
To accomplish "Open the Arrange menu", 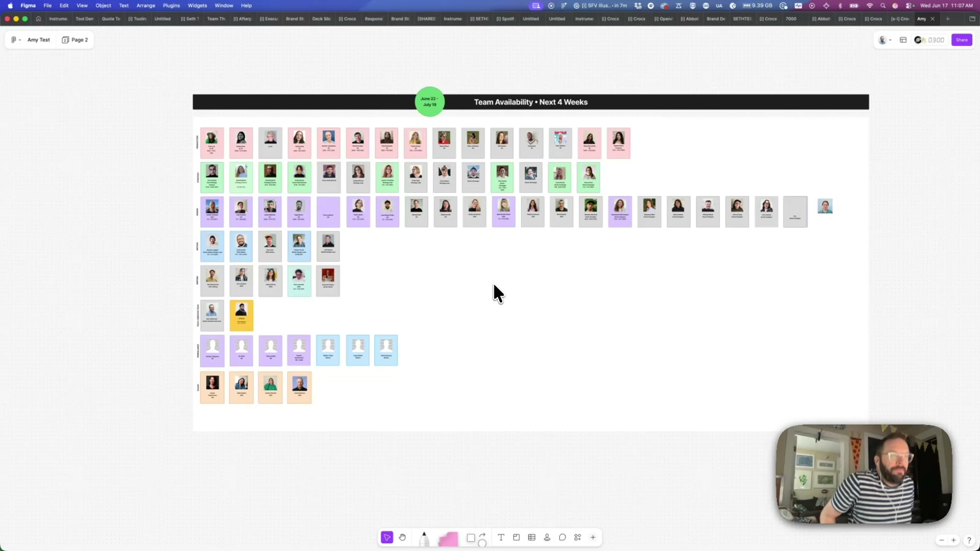I will click(x=146, y=6).
